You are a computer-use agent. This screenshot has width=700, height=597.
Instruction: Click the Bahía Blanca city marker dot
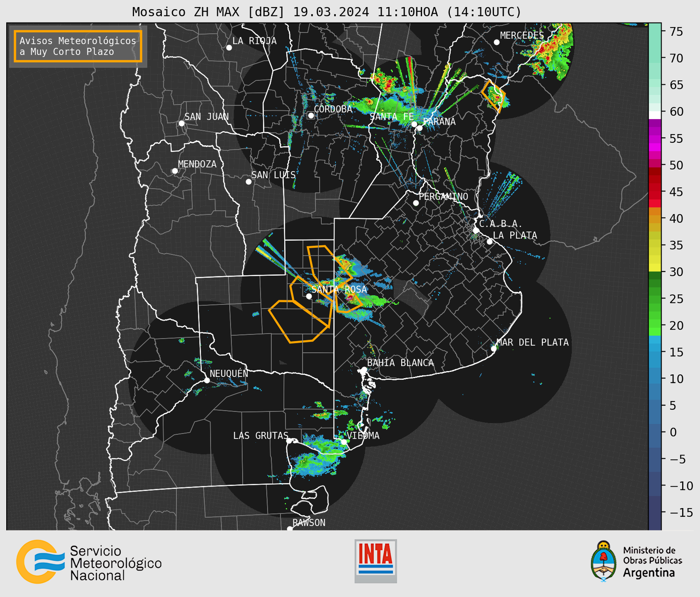coord(364,369)
